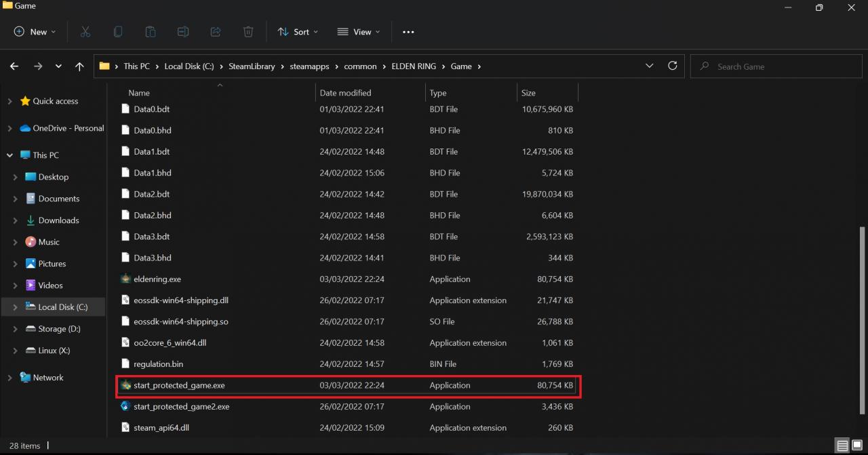Image resolution: width=868 pixels, height=455 pixels.
Task: Go forward with the Forward arrow
Action: (x=37, y=66)
